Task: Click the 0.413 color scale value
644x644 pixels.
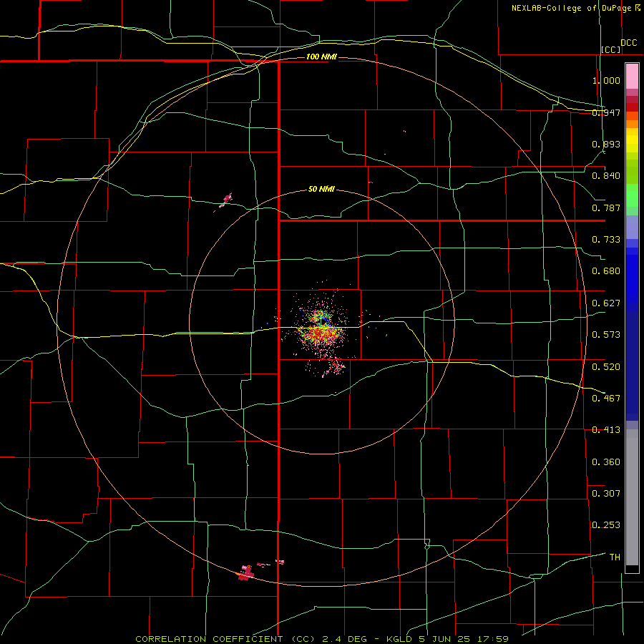Action: click(x=606, y=430)
